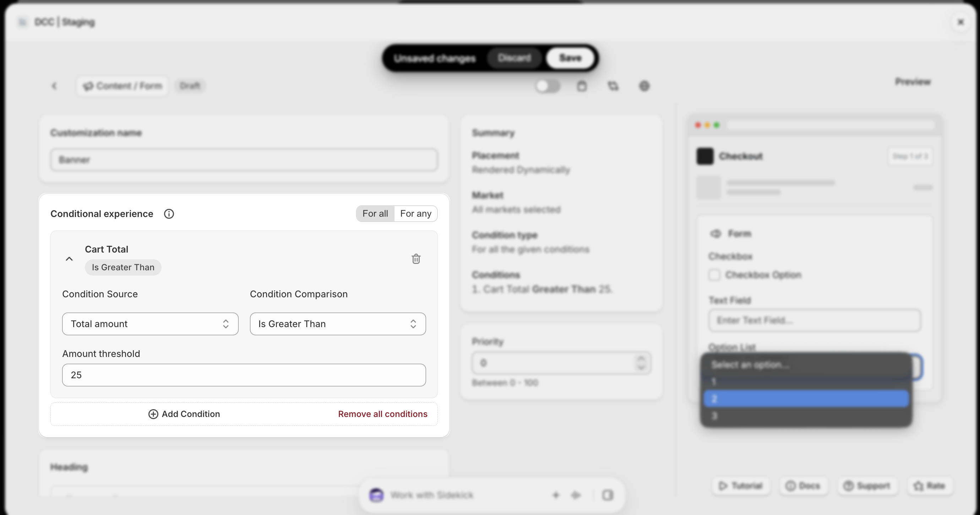Click the Preview label
Viewport: 980px width, 515px height.
click(913, 82)
